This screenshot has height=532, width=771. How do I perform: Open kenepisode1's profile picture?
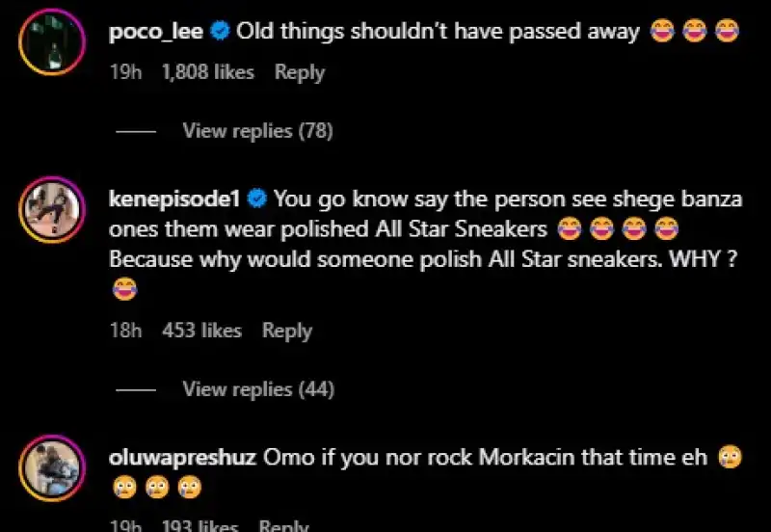point(52,209)
